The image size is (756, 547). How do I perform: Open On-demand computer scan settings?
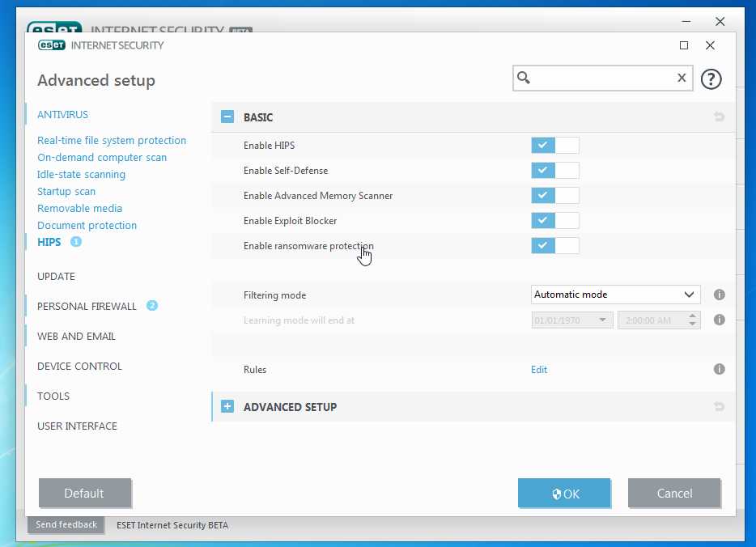tap(102, 158)
